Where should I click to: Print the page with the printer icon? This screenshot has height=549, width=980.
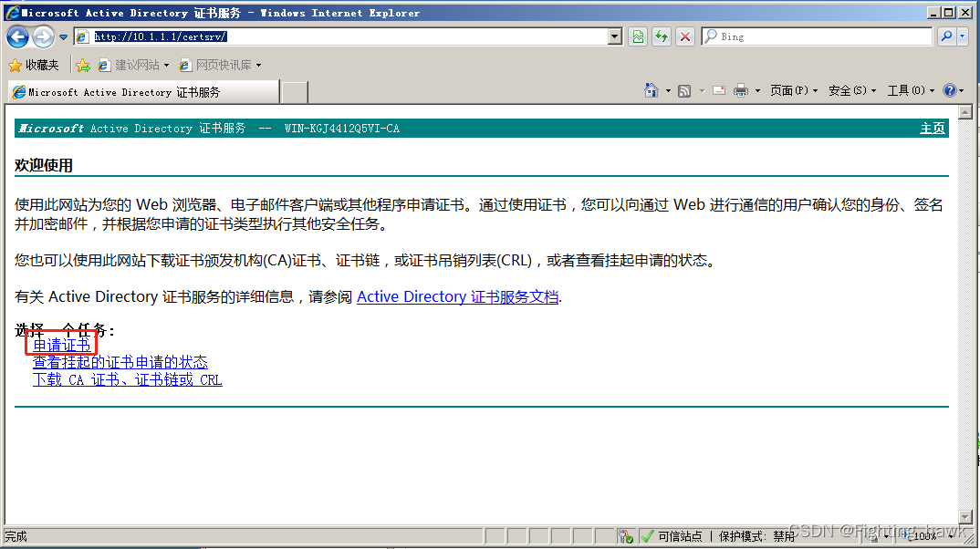(741, 91)
